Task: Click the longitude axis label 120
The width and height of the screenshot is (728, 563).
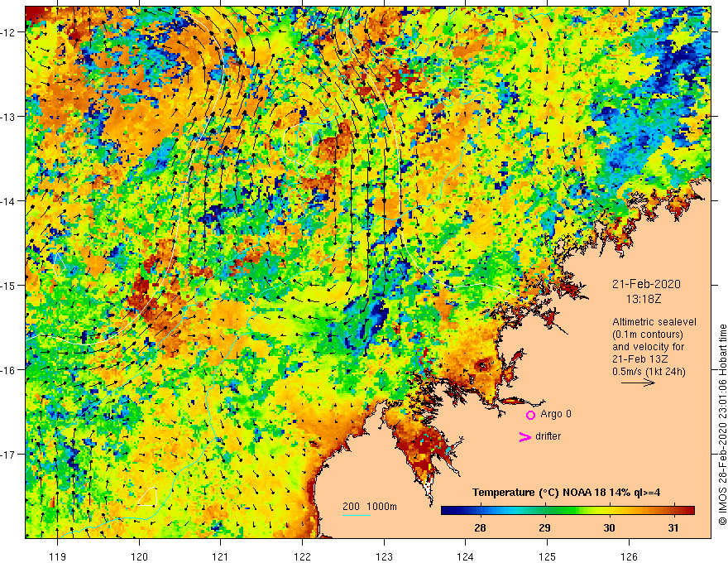Action: coord(139,556)
